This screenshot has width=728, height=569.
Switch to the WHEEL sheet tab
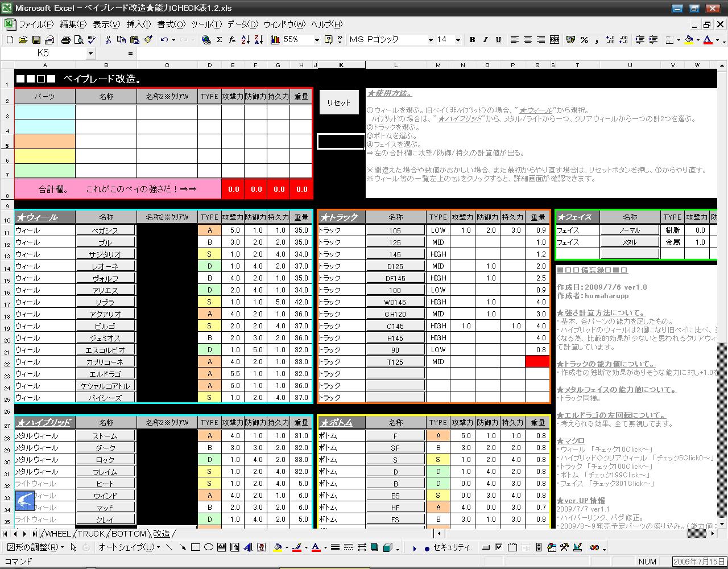58,534
